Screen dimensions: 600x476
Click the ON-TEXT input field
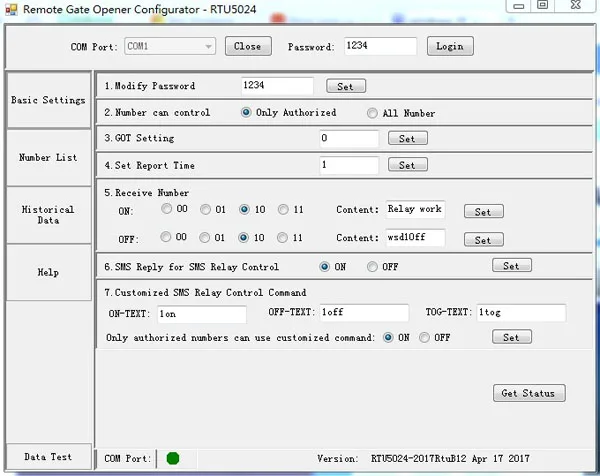click(202, 314)
